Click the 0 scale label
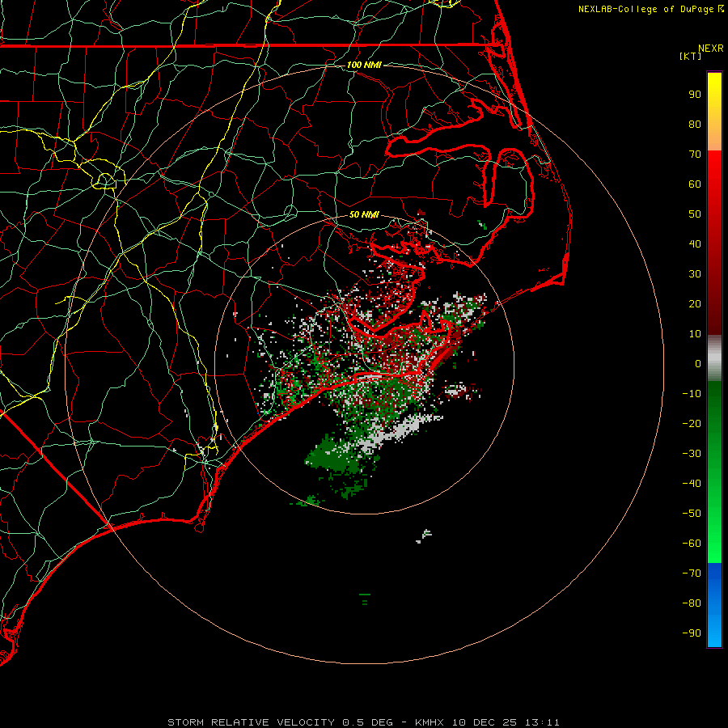Image resolution: width=728 pixels, height=728 pixels. coord(698,363)
